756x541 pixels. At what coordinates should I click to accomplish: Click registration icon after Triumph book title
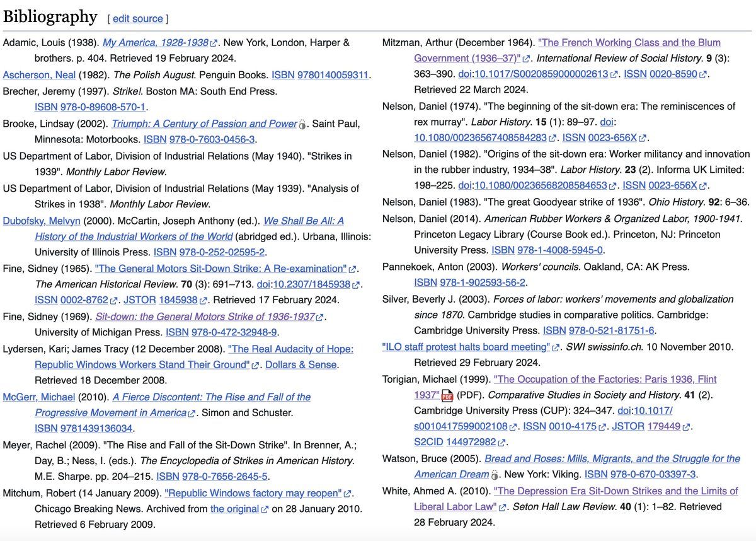pyautogui.click(x=302, y=124)
